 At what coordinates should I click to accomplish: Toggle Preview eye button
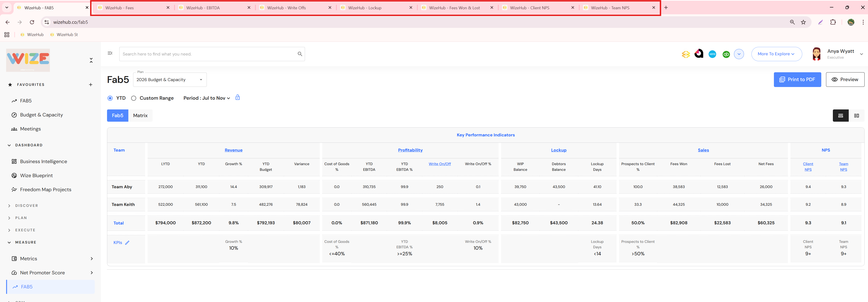(845, 80)
